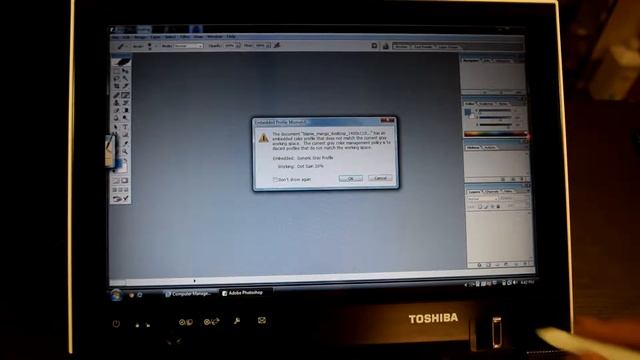
Task: Open the Layers blend mode dropdown
Action: [482, 198]
